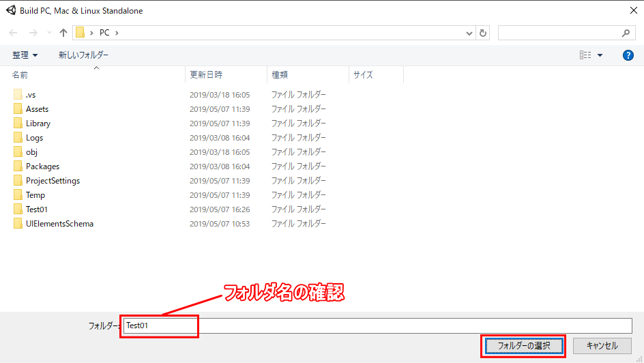Select the ProjectSettings folder icon
This screenshot has height=363, width=644.
[x=18, y=181]
